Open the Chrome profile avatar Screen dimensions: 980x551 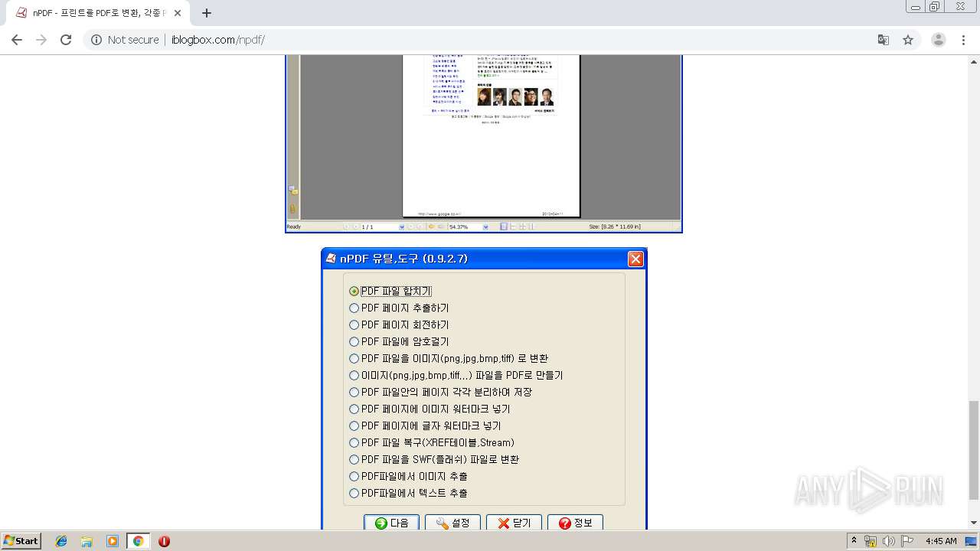coord(939,40)
